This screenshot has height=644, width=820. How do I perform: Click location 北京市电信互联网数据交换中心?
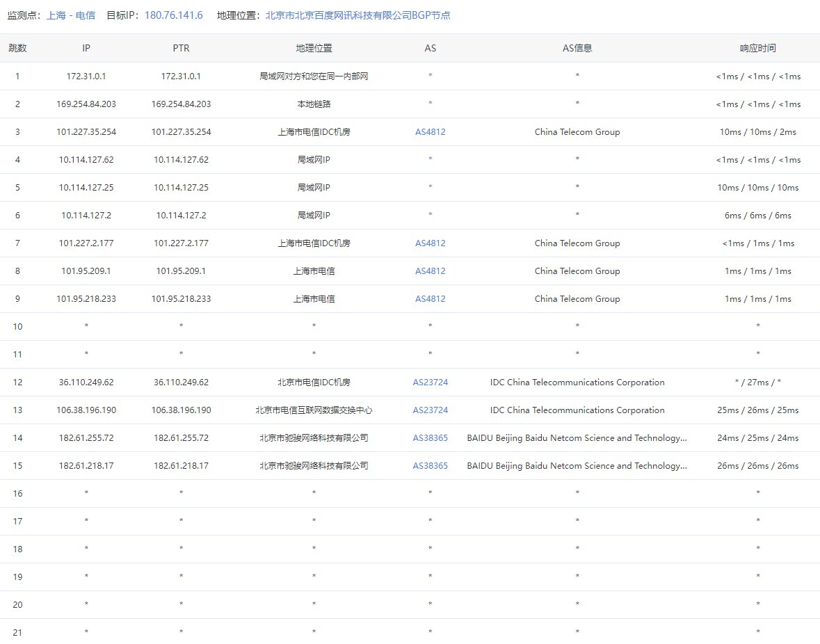click(314, 410)
